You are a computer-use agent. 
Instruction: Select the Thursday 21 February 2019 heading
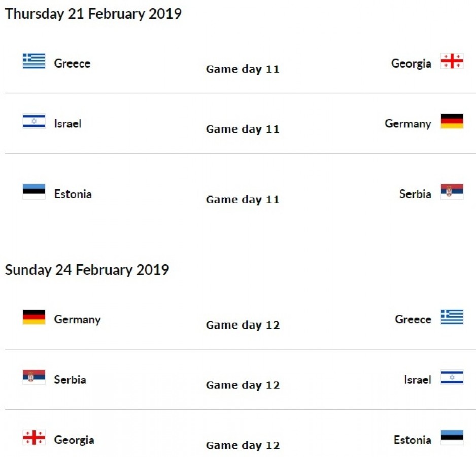(93, 14)
